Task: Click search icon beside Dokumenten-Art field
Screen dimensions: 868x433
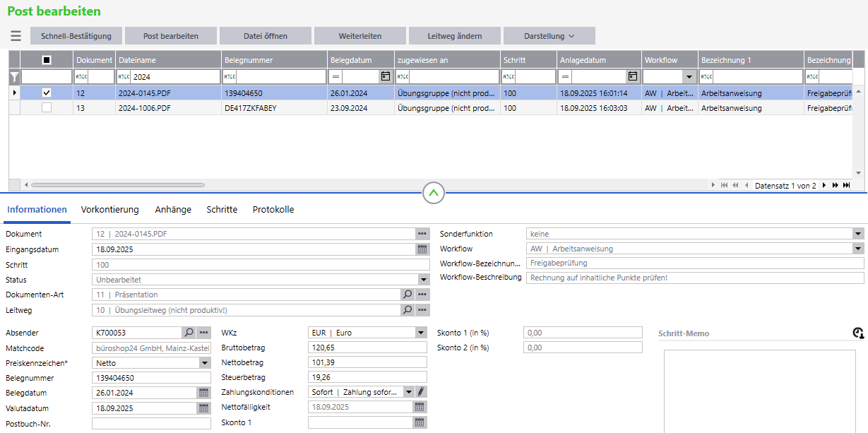Action: pos(408,295)
